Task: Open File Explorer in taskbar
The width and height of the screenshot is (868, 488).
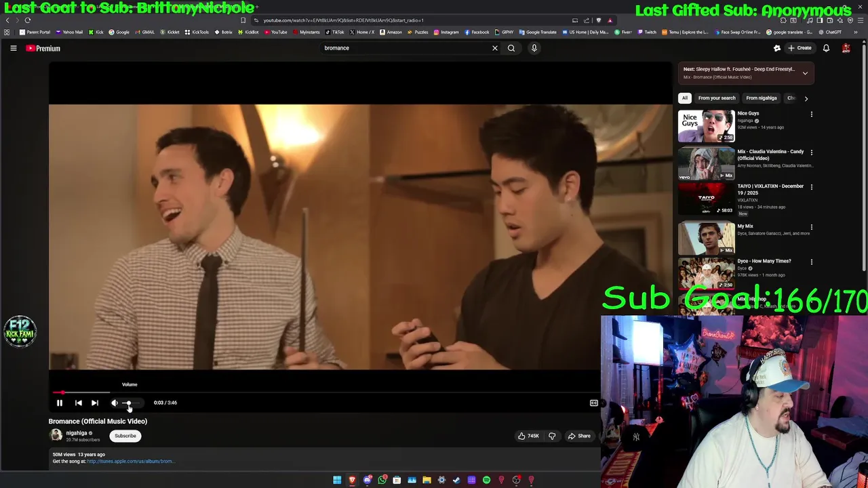Action: coord(427,480)
